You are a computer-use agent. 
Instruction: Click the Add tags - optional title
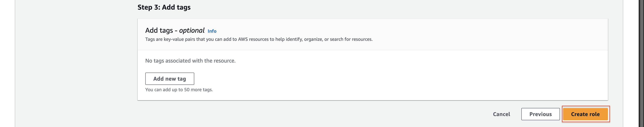coord(175,30)
